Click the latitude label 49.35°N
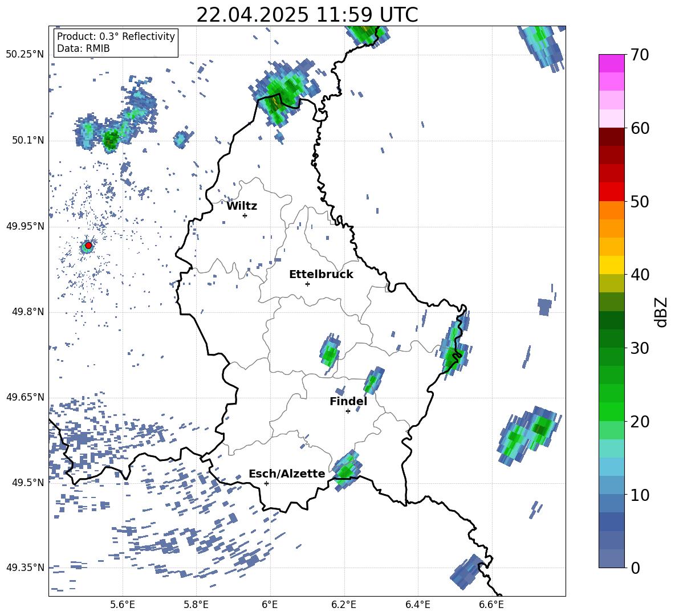 26,568
